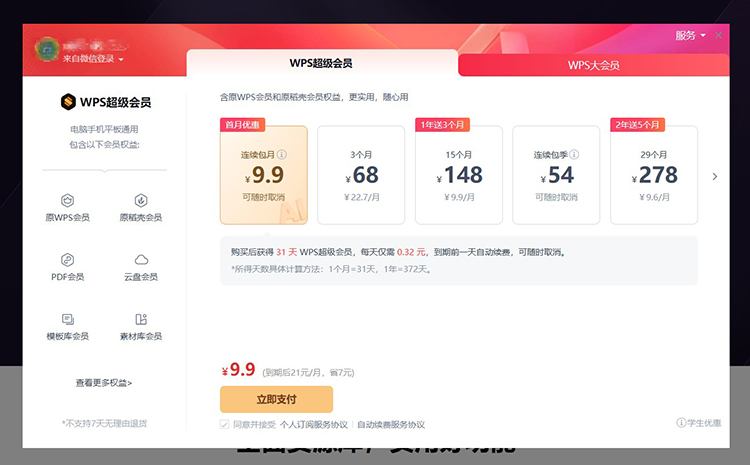Select the 3个月 ¥68 plan
750x465 pixels.
(x=361, y=175)
